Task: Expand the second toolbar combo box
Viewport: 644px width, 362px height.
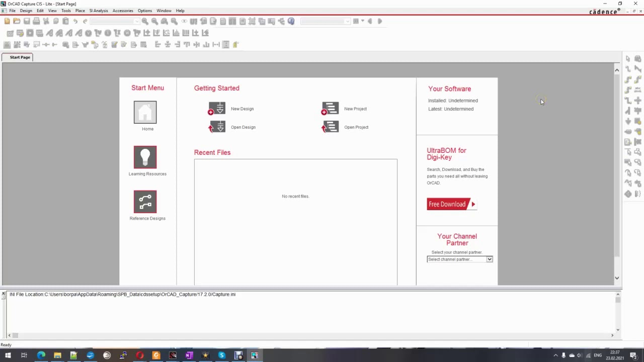Action: coord(347,21)
